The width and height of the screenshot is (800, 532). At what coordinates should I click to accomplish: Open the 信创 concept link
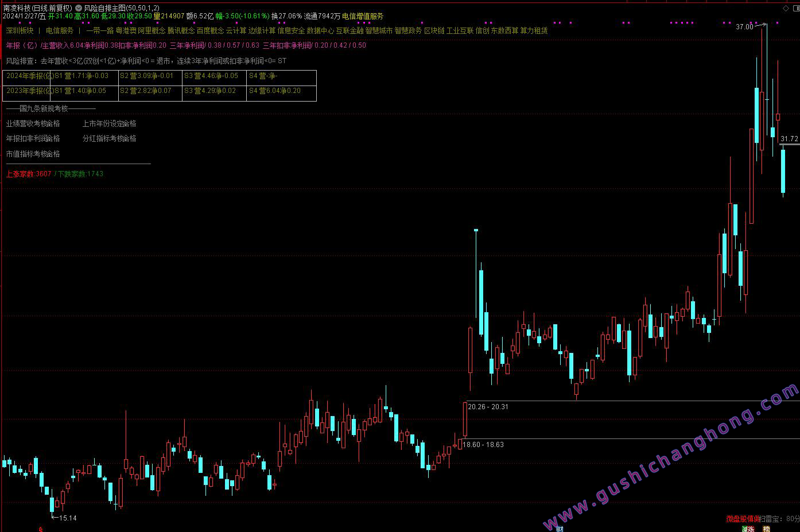click(x=483, y=30)
